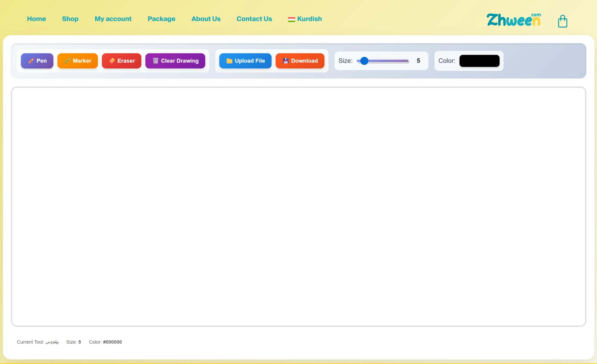
Task: Click inside the white drawing canvas
Action: [x=299, y=207]
